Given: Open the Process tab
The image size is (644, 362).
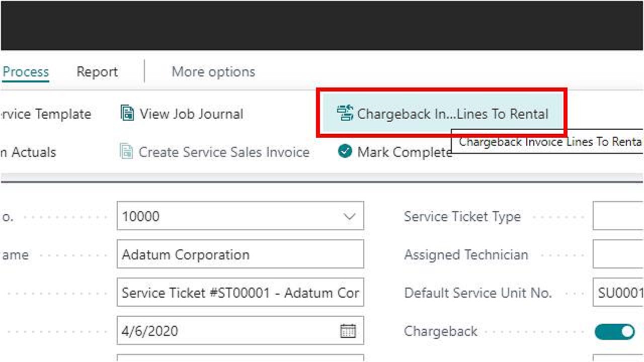Looking at the screenshot, I should 26,72.
